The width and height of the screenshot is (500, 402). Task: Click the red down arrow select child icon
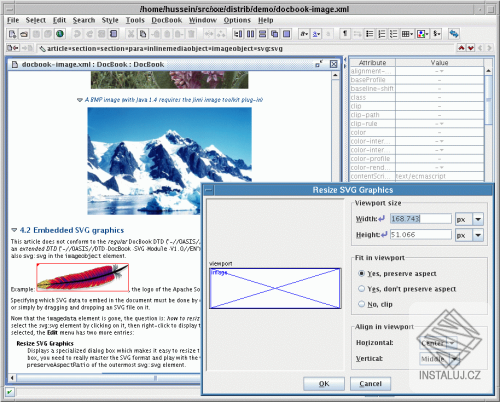(470, 48)
